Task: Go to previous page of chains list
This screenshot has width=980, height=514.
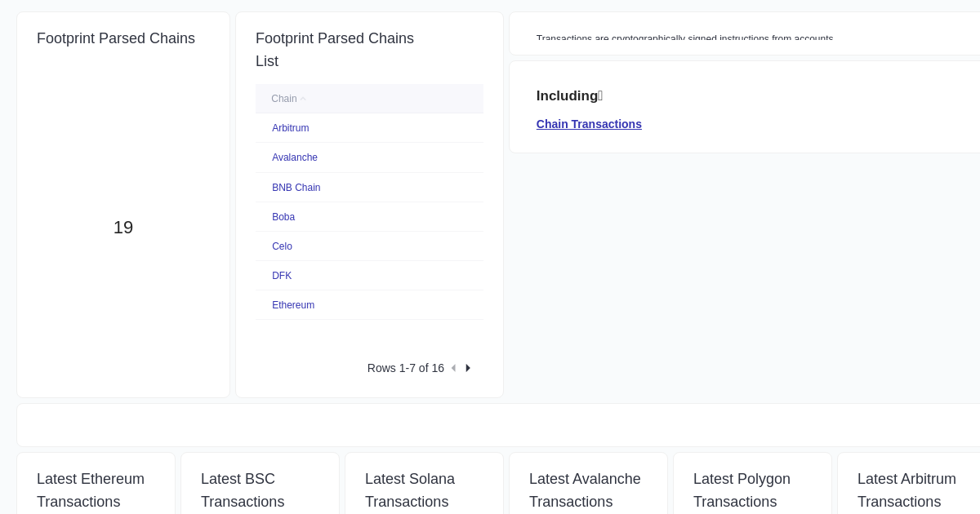Action: 454,368
